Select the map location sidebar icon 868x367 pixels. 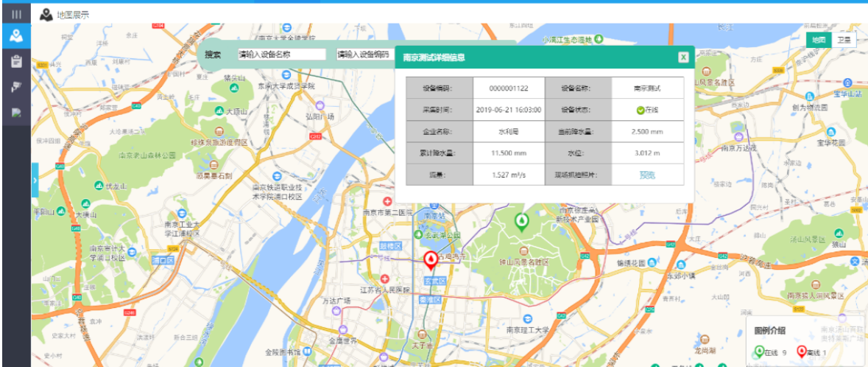tap(15, 35)
